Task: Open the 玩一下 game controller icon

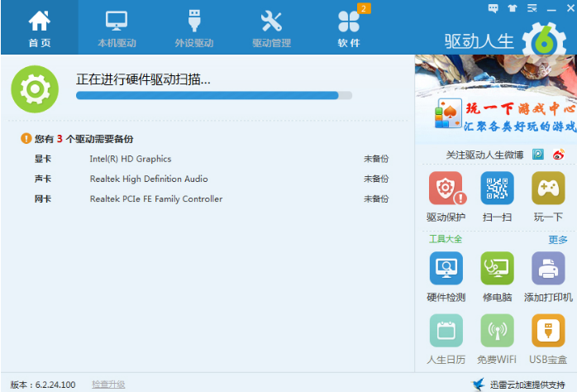Action: click(548, 189)
